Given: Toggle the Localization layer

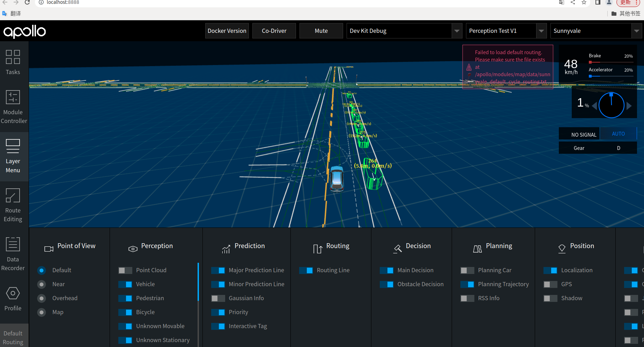Looking at the screenshot, I should (550, 270).
